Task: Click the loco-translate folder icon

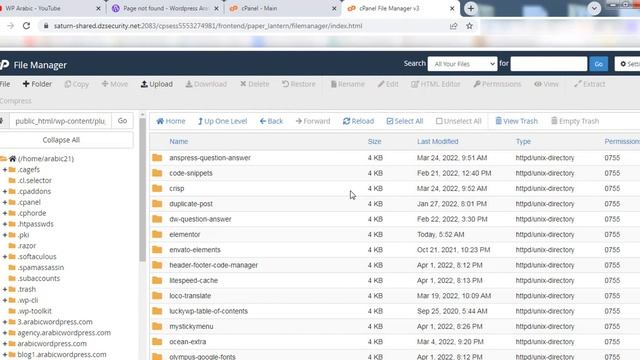Action: (157, 296)
